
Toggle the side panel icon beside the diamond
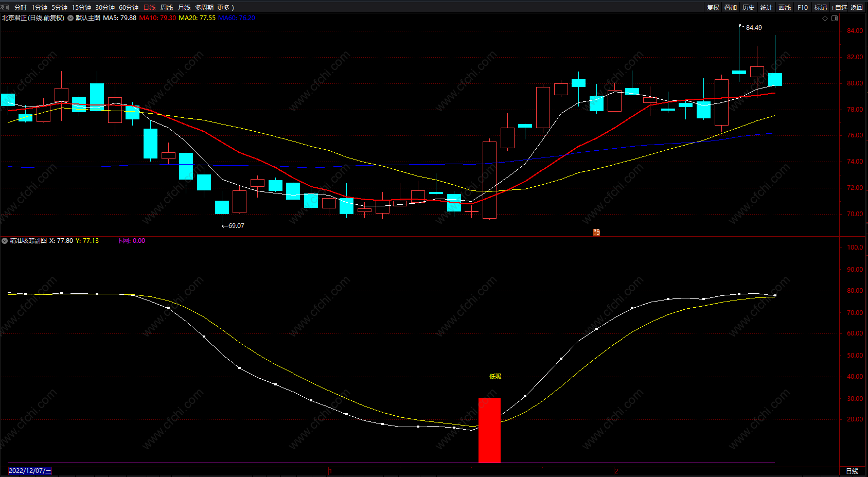coord(835,18)
